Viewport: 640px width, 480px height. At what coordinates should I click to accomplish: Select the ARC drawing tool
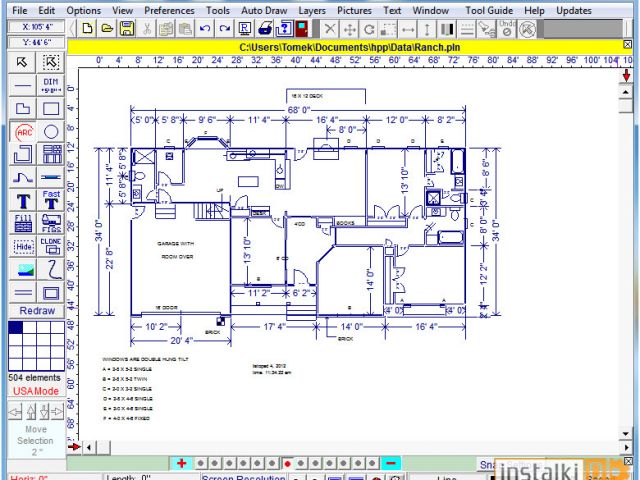click(x=23, y=132)
